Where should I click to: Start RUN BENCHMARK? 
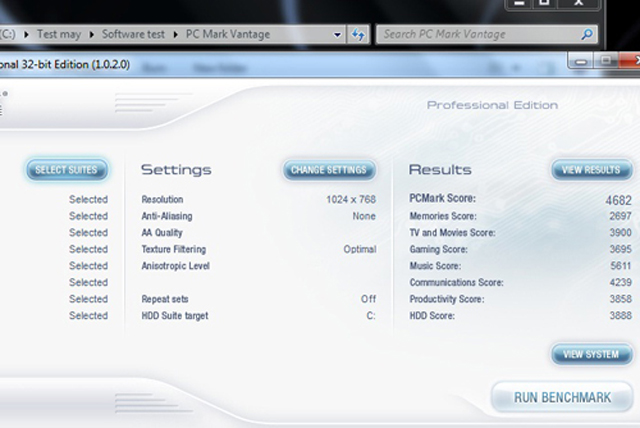562,397
